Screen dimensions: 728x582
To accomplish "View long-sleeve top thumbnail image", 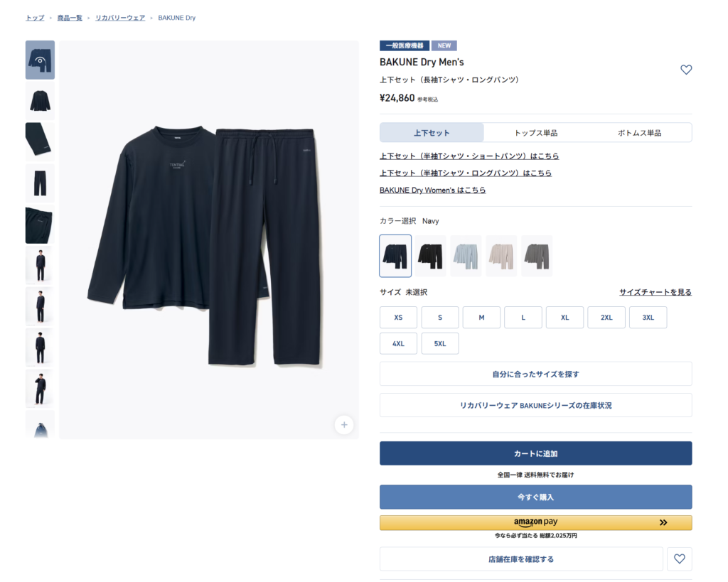I will click(40, 101).
